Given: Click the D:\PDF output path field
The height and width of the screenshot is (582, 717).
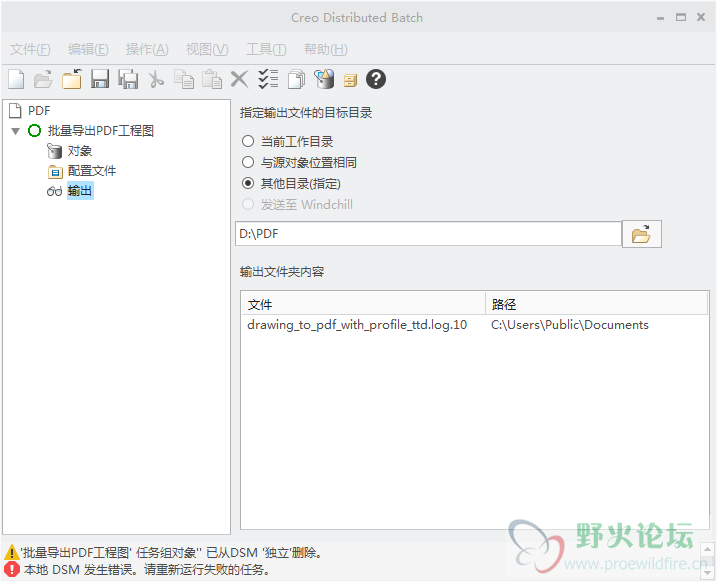Looking at the screenshot, I should click(x=428, y=234).
